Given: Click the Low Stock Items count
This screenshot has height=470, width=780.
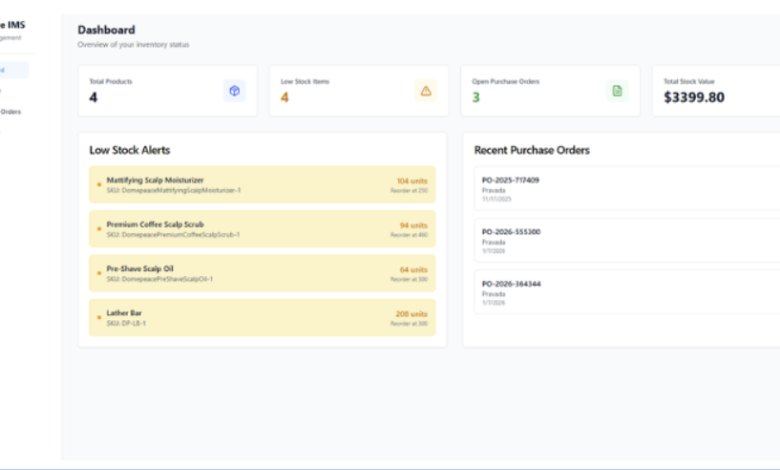Looking at the screenshot, I should coord(285,97).
